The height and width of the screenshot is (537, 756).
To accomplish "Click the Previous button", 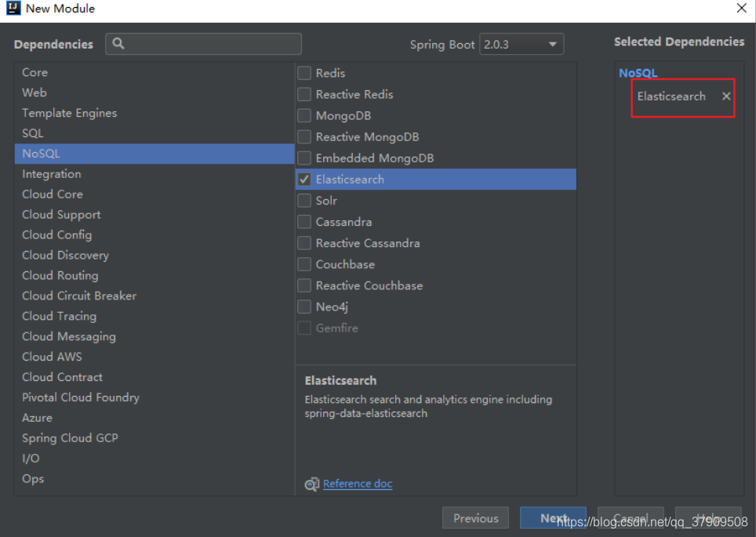I will click(475, 518).
